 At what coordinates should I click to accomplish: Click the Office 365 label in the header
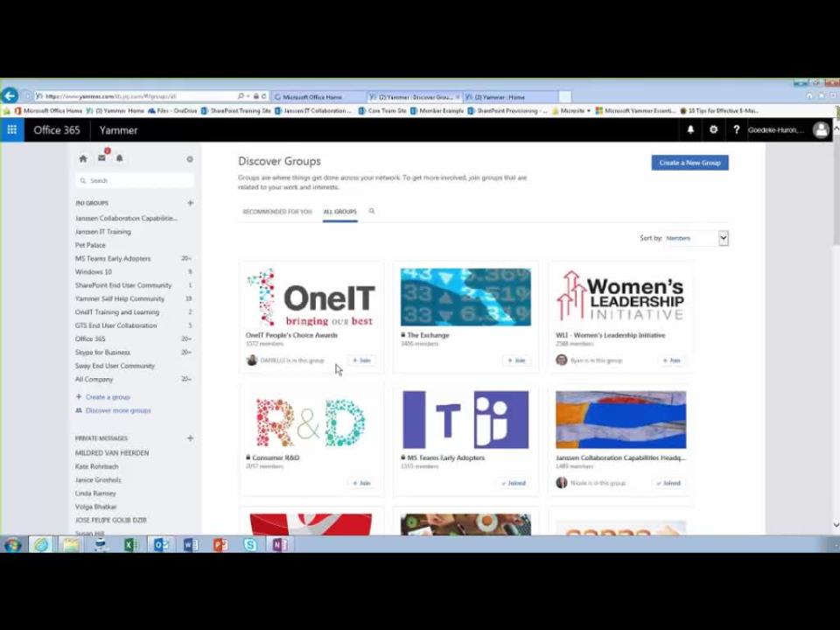coord(57,130)
